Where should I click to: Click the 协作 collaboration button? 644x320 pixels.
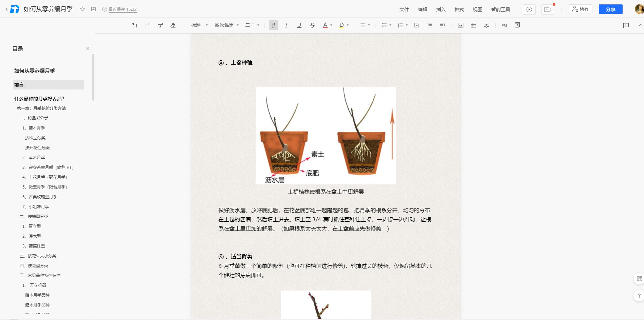[581, 9]
